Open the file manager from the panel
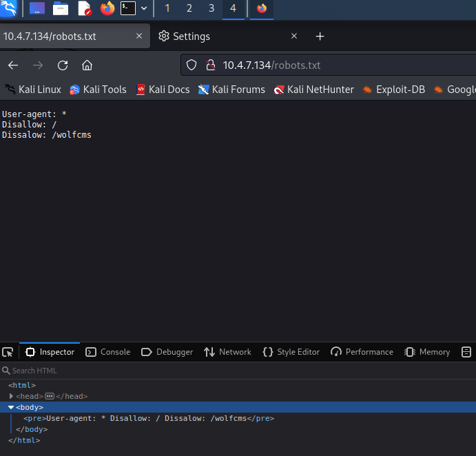The image size is (476, 456). [61, 8]
